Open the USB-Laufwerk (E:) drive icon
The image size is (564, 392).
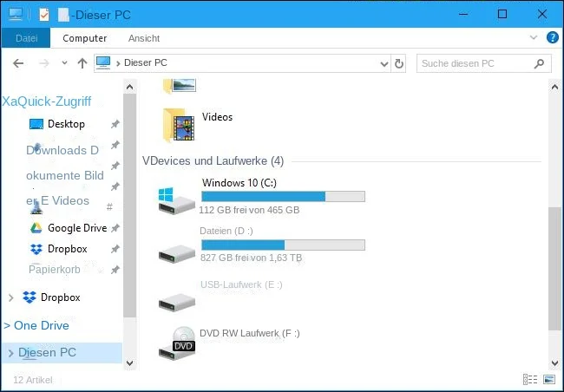tap(177, 302)
